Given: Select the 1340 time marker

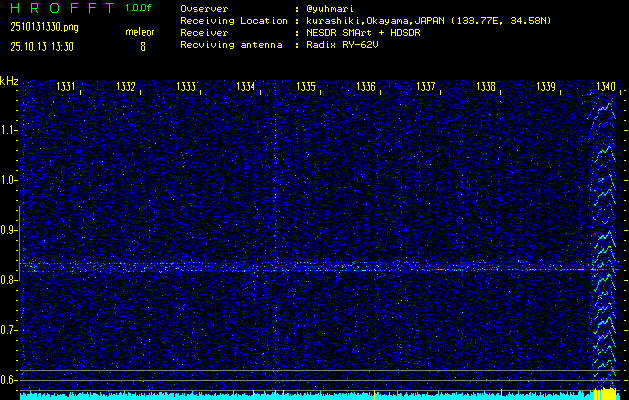Looking at the screenshot, I should [x=606, y=88].
